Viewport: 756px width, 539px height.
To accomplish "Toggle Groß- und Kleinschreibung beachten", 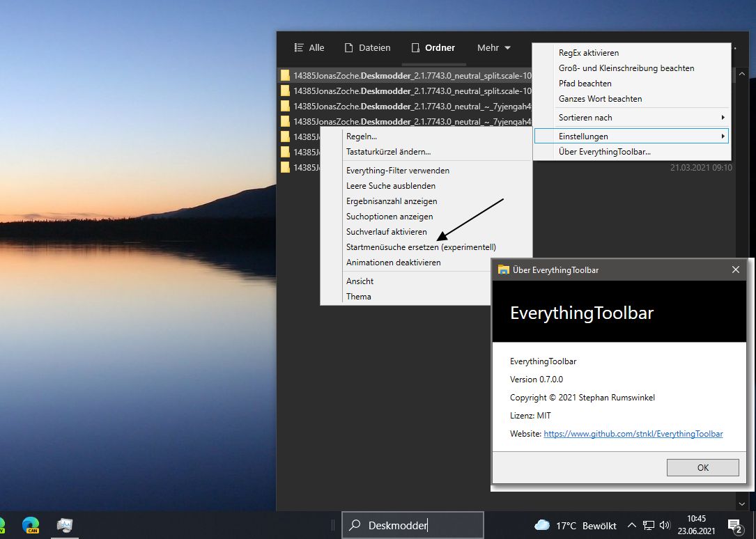I will pos(631,68).
